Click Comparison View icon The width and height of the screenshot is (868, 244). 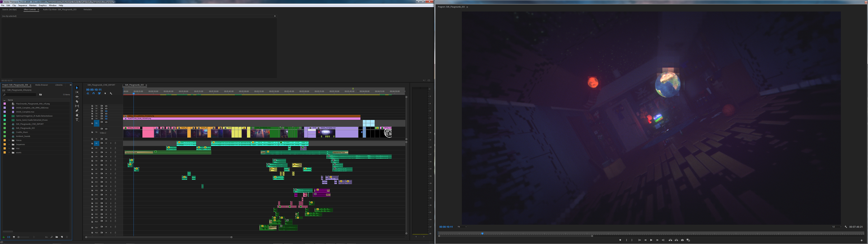pos(688,240)
